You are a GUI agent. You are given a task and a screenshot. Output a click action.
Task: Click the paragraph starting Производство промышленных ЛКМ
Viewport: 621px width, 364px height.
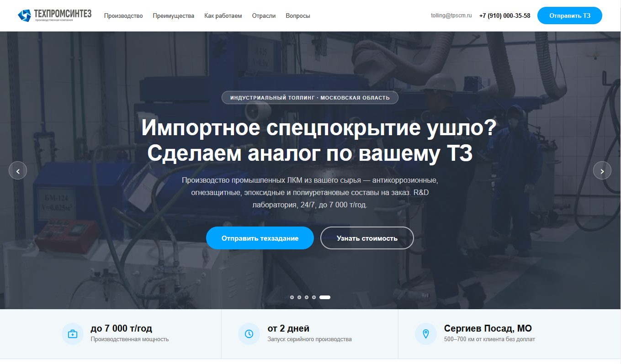tap(310, 192)
